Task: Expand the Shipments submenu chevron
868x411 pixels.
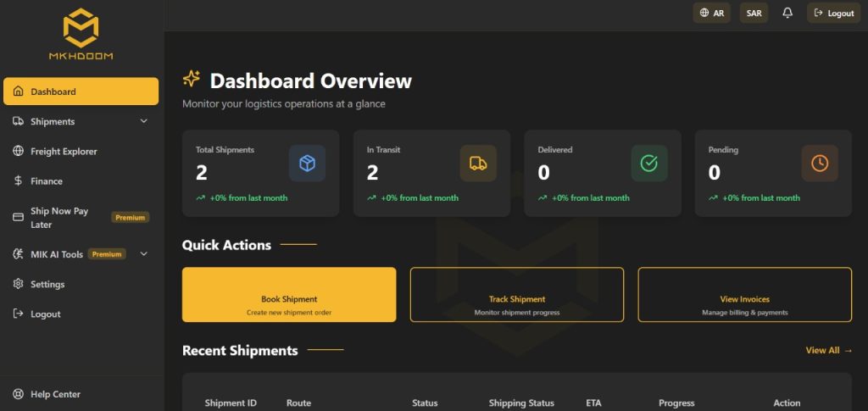Action: tap(144, 121)
